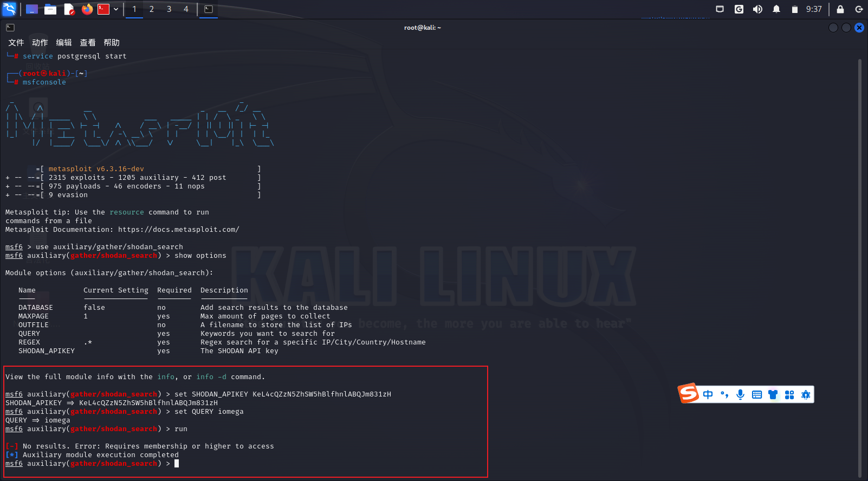The width and height of the screenshot is (868, 481).
Task: Open the 查看 (View) menu
Action: coord(88,42)
